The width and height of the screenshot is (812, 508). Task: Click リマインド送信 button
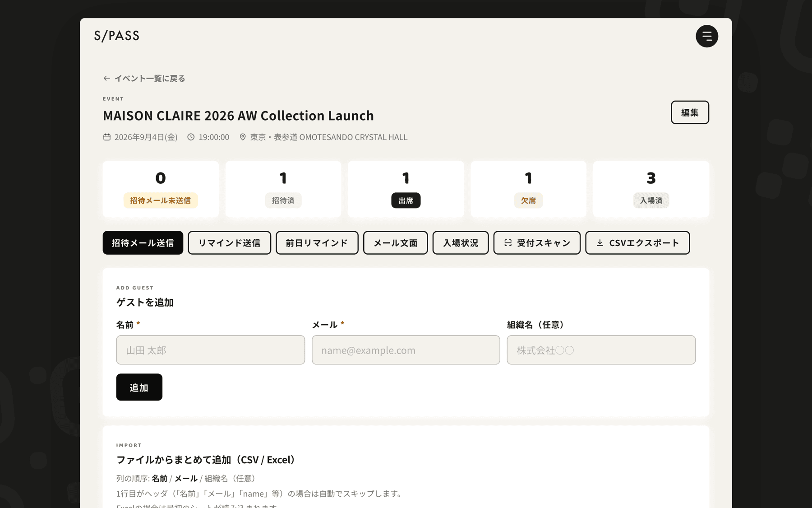tap(230, 243)
